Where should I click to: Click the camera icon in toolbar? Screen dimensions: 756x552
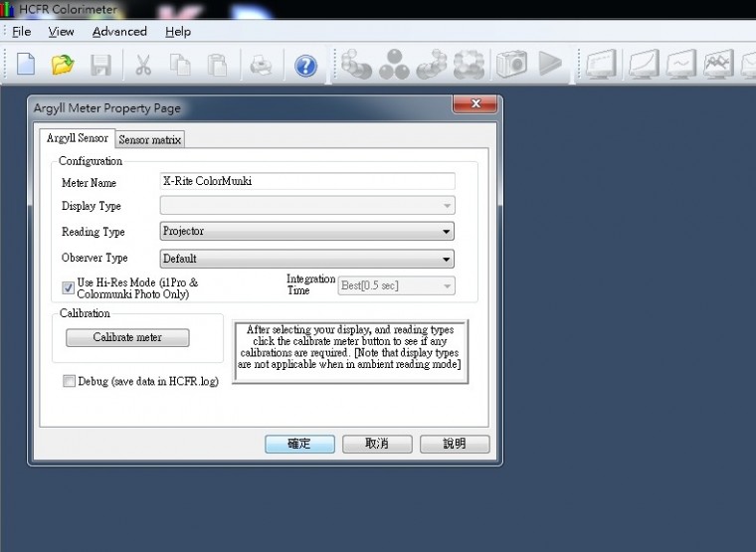pos(512,65)
